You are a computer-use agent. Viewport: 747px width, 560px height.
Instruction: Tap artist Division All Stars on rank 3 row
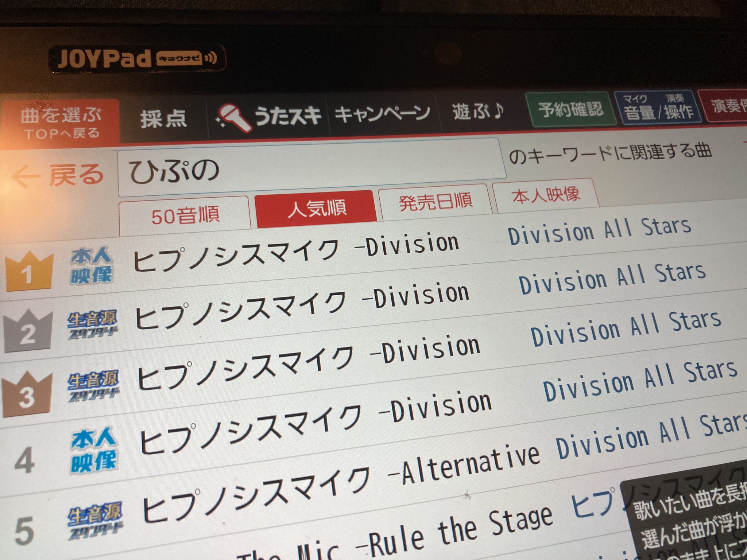pos(626,329)
